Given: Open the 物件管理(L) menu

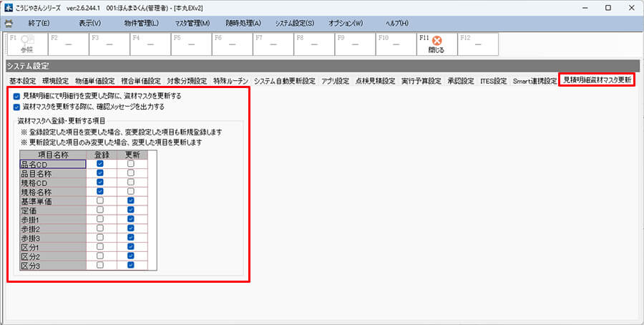Looking at the screenshot, I should pos(142,23).
